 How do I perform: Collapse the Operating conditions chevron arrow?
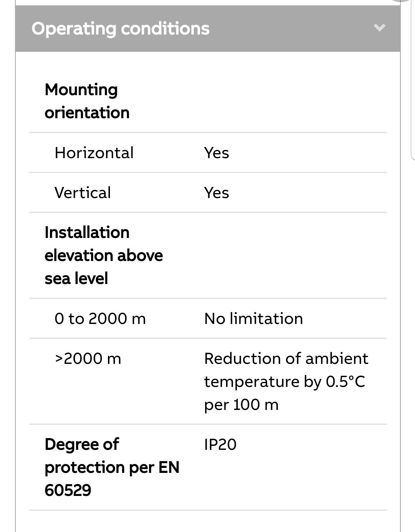point(380,28)
